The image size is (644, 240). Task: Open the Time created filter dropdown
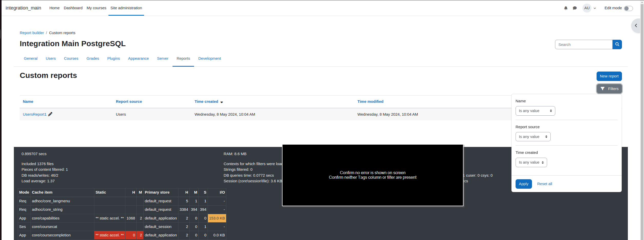click(531, 163)
